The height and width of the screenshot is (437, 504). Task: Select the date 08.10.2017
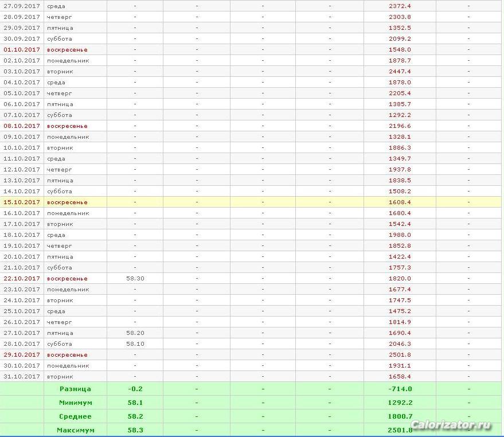click(x=22, y=126)
